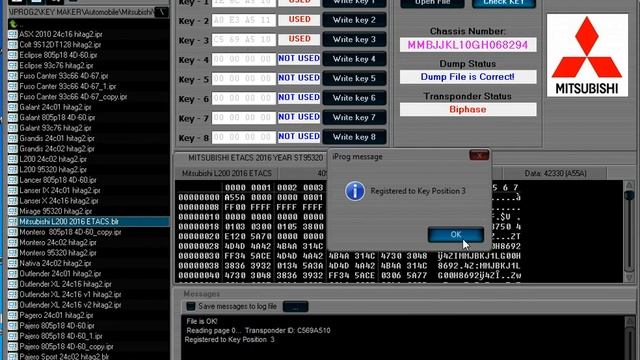Click the backslash button beside the folder path
The height and width of the screenshot is (360, 640).
[x=162, y=12]
